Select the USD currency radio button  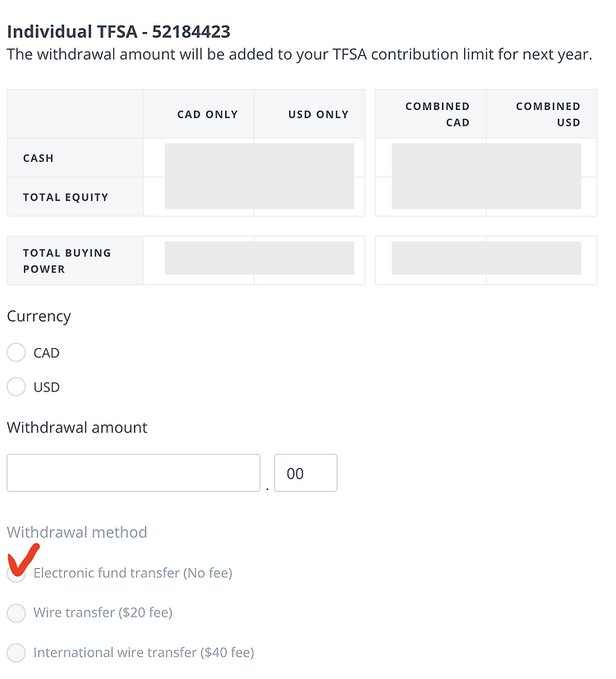point(16,387)
